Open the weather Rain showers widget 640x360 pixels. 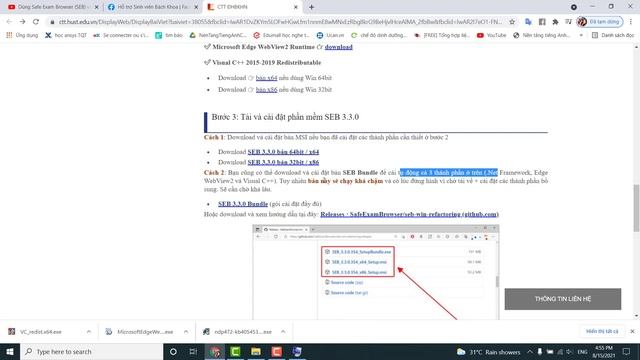pyautogui.click(x=489, y=351)
